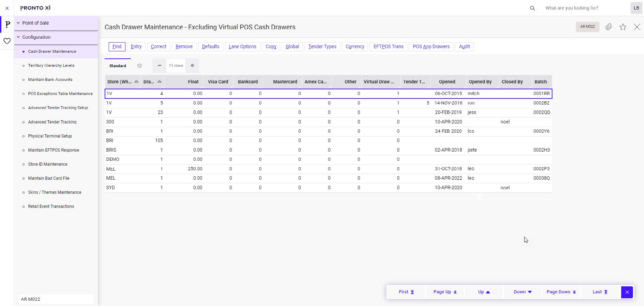Open the grid settings gear icon
Viewport: 644px width, 306px height.
(x=140, y=66)
